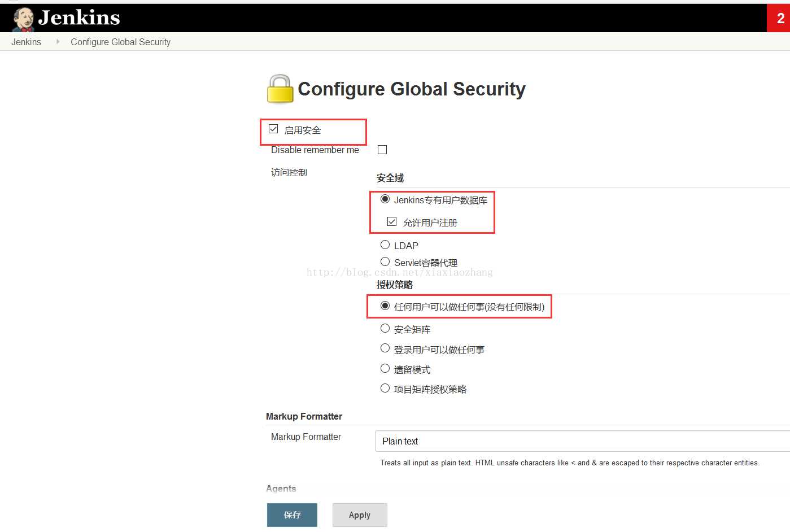Select the 项目矩阵授权策略 radio button
790x532 pixels.
click(385, 388)
